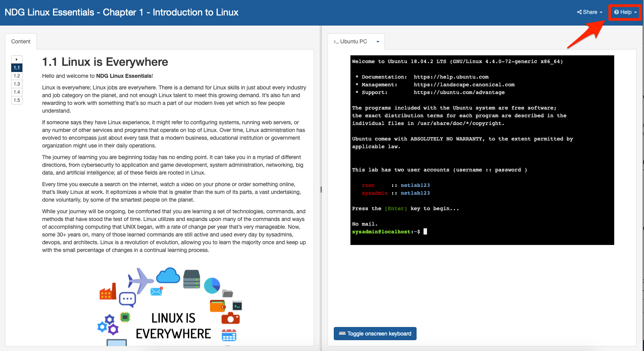The width and height of the screenshot is (644, 351).
Task: Click the gray folder icon in illustration
Action: tap(227, 293)
